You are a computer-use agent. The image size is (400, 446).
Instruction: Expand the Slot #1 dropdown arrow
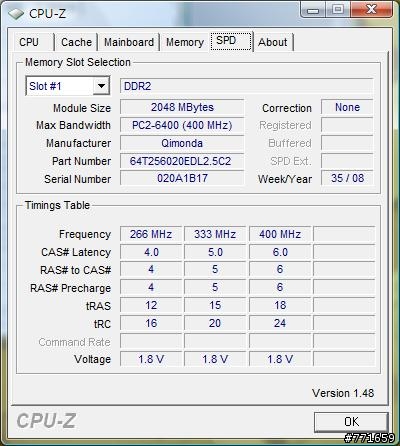[x=101, y=86]
